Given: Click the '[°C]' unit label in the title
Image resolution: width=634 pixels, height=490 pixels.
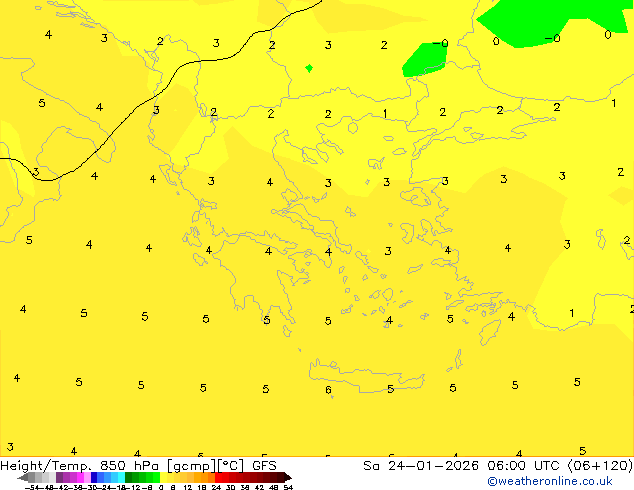Looking at the screenshot, I should coord(231,466).
